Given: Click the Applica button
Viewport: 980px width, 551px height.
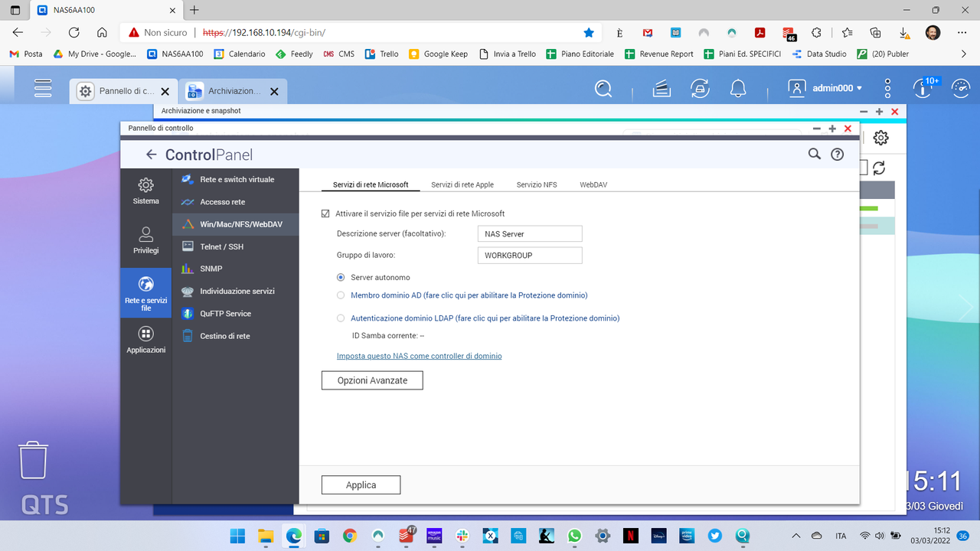Looking at the screenshot, I should (x=361, y=485).
